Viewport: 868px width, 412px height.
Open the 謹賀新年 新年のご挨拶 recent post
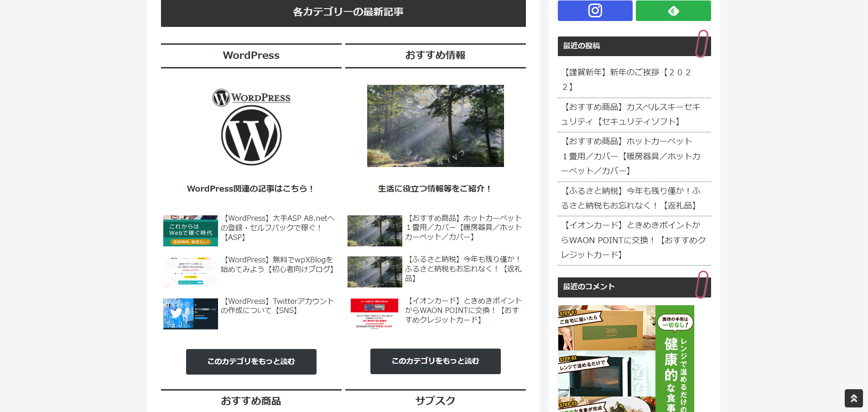[x=628, y=79]
